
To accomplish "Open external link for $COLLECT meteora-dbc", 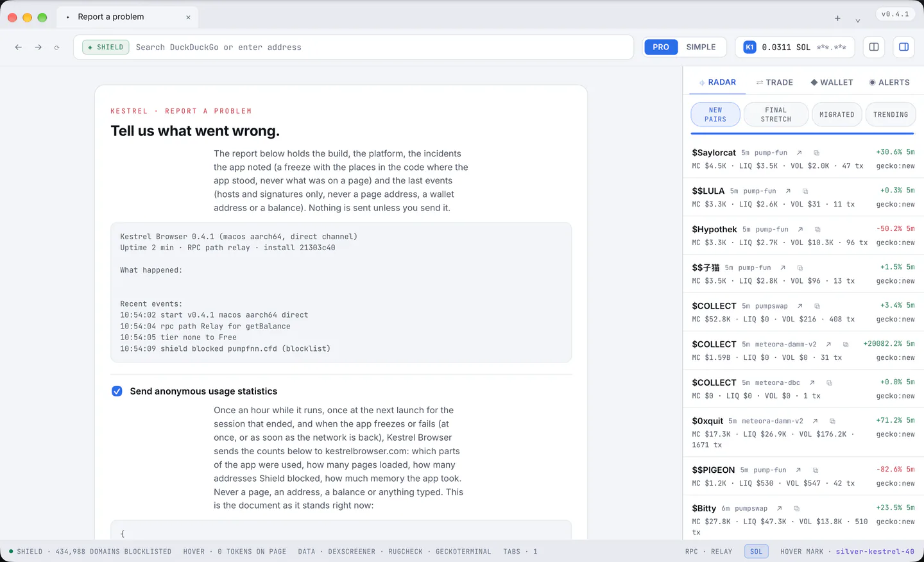I will pyautogui.click(x=812, y=383).
